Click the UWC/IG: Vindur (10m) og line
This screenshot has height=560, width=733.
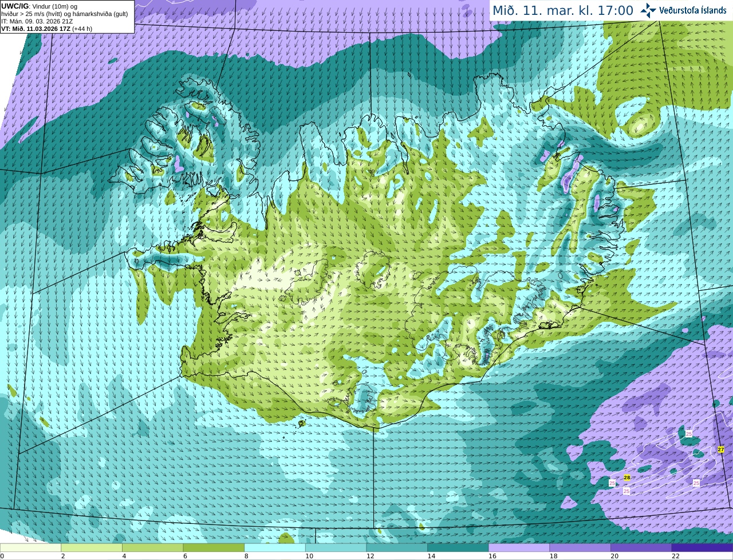point(40,6)
